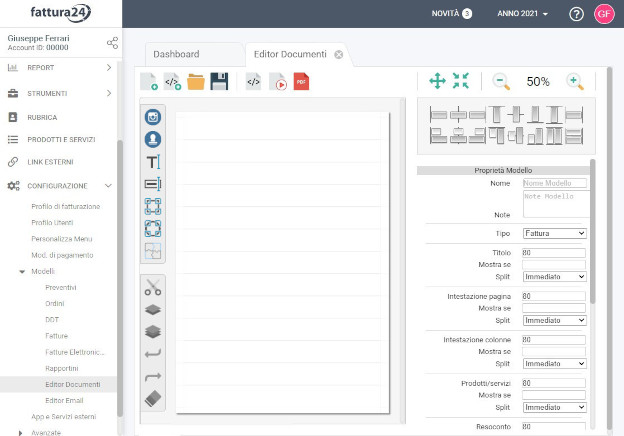Click the Note Modello text area
The width and height of the screenshot is (624, 436).
[556, 204]
